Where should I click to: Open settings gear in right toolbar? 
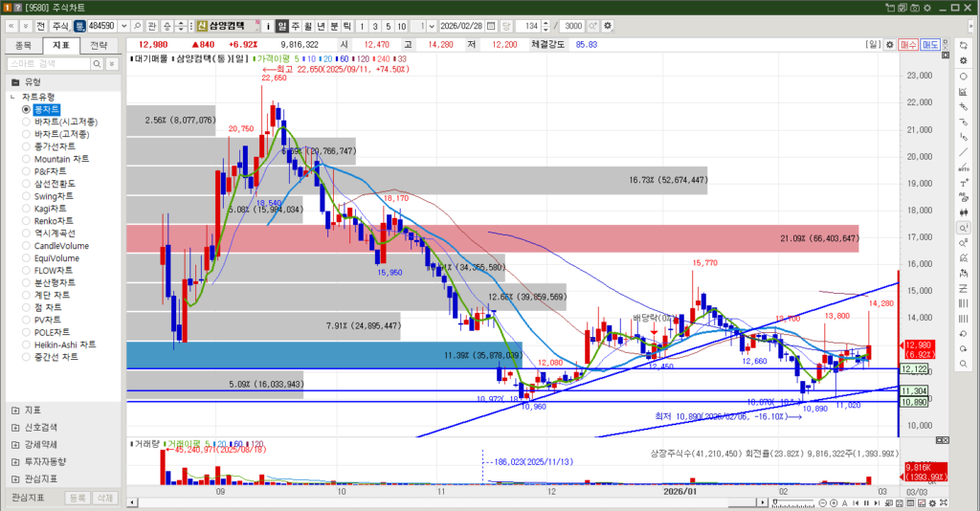click(962, 60)
